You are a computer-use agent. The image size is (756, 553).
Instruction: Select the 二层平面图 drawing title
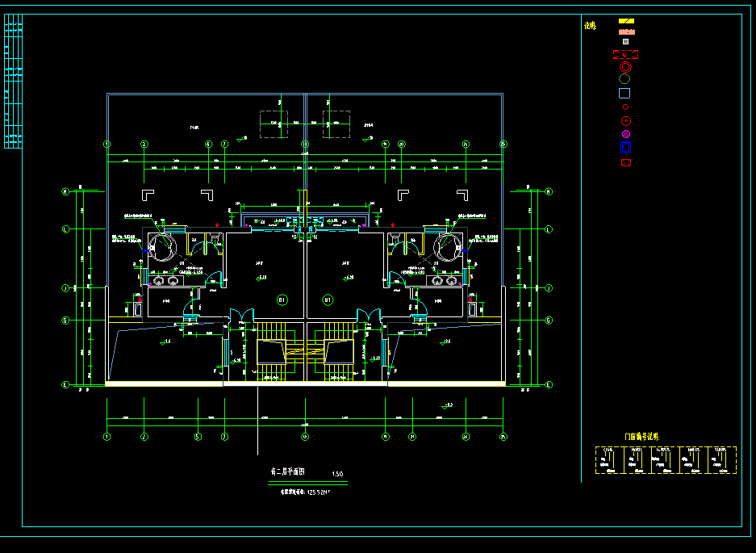[288, 471]
